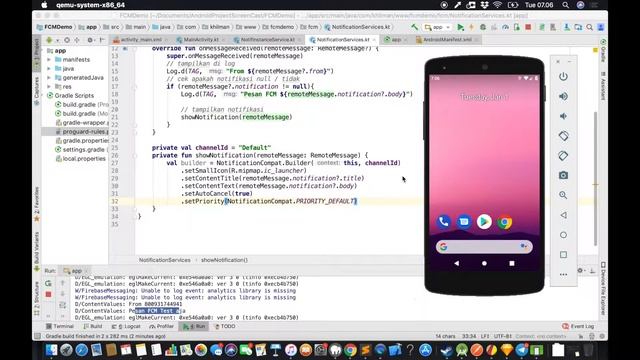Click the emulator panel Home circle
Screen dimensions: 640x360
point(563,235)
